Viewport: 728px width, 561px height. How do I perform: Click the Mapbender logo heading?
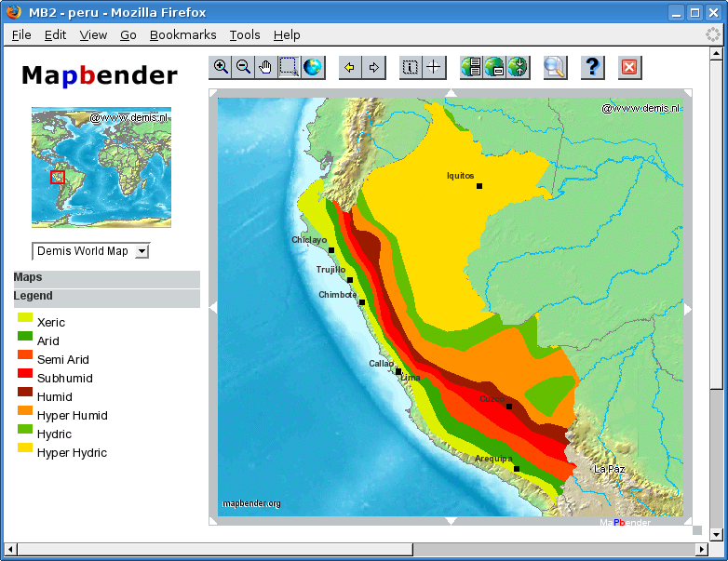coord(100,75)
